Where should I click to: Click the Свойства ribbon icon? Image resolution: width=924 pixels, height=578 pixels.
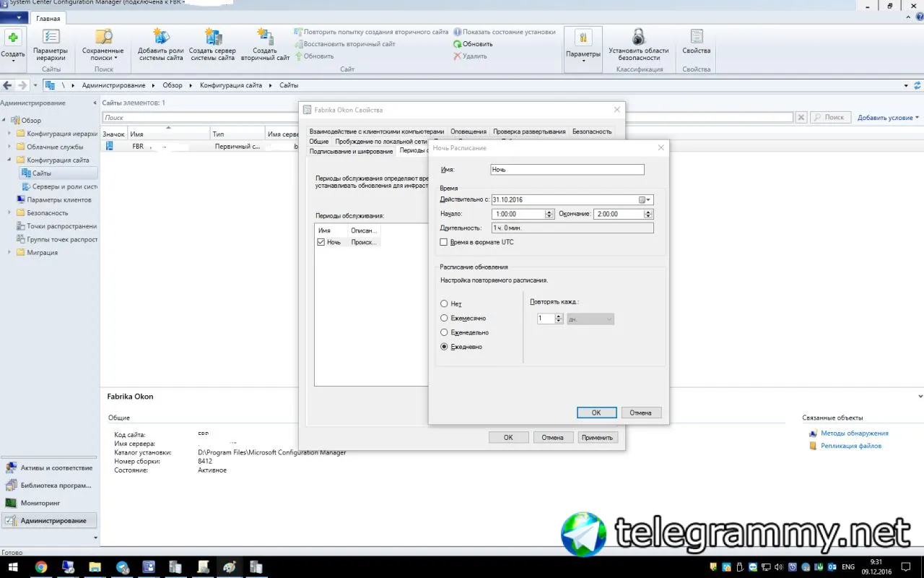[x=697, y=43]
